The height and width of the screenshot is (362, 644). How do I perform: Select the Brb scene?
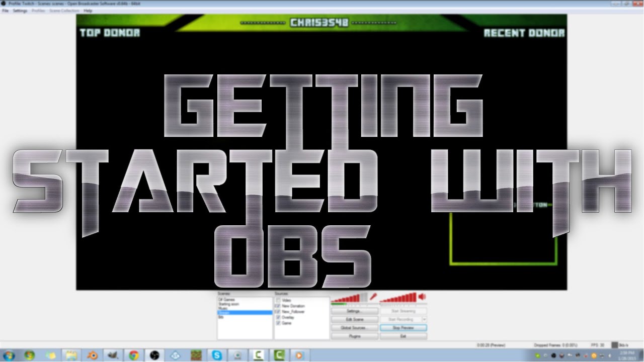(x=220, y=317)
